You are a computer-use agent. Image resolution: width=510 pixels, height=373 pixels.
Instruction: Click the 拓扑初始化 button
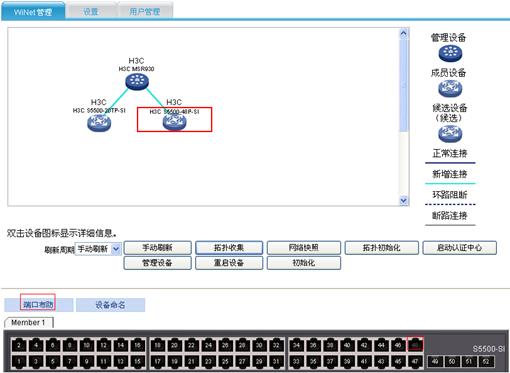pos(382,248)
